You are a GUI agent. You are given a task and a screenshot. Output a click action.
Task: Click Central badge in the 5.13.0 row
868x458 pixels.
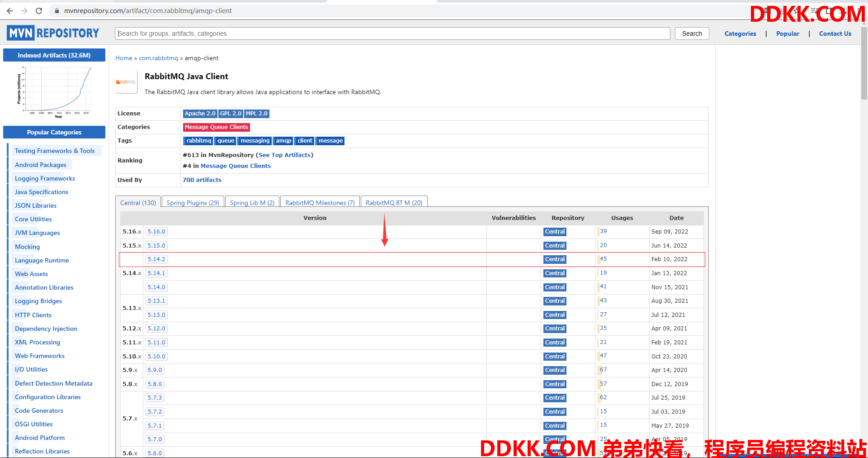[555, 315]
